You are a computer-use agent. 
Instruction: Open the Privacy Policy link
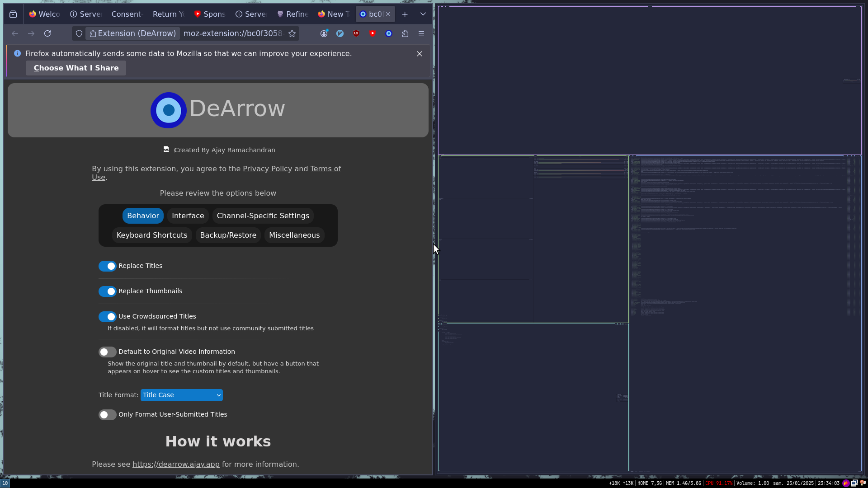(267, 169)
